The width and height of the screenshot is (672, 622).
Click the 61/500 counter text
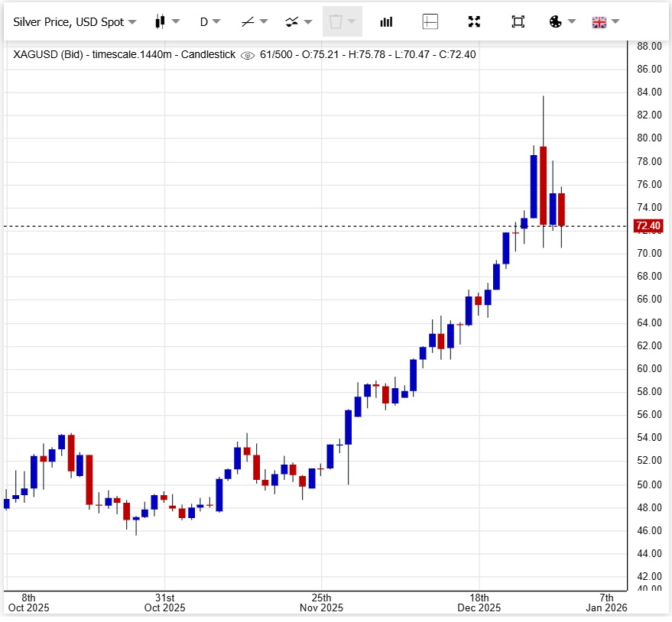[276, 54]
